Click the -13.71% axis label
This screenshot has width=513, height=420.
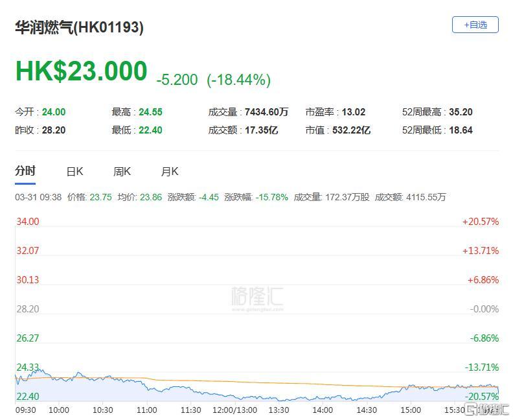coord(482,367)
